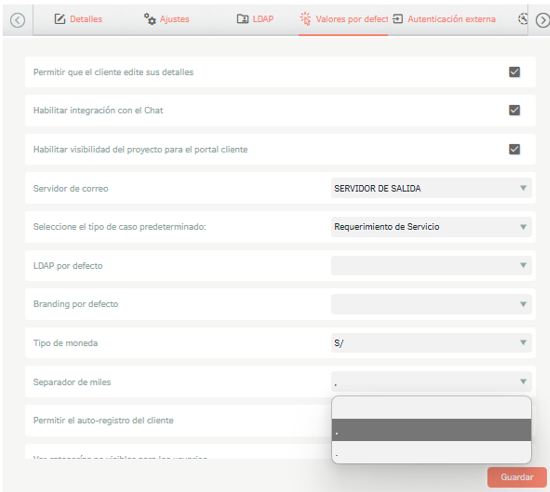Click the left arrow tab scroll icon
Image resolution: width=550 pixels, height=492 pixels.
(x=17, y=20)
